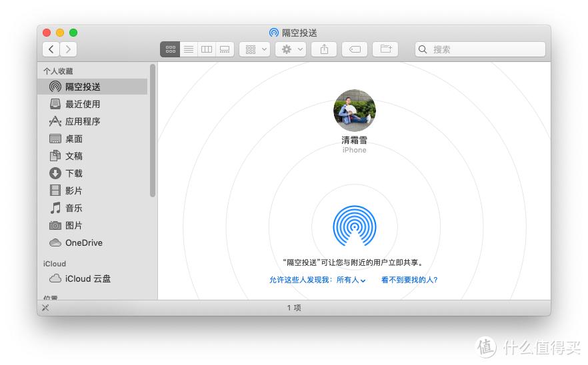Open the gear action menu

coord(291,49)
